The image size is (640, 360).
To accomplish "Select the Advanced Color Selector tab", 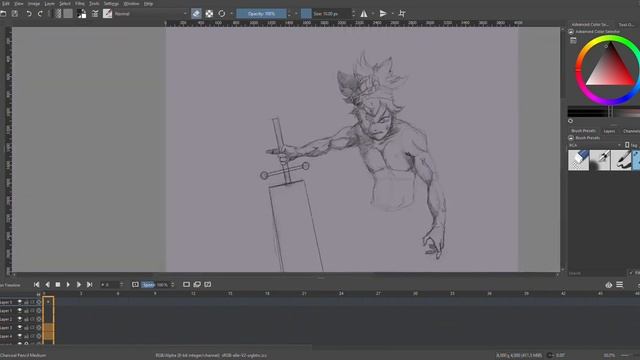I will [x=590, y=24].
